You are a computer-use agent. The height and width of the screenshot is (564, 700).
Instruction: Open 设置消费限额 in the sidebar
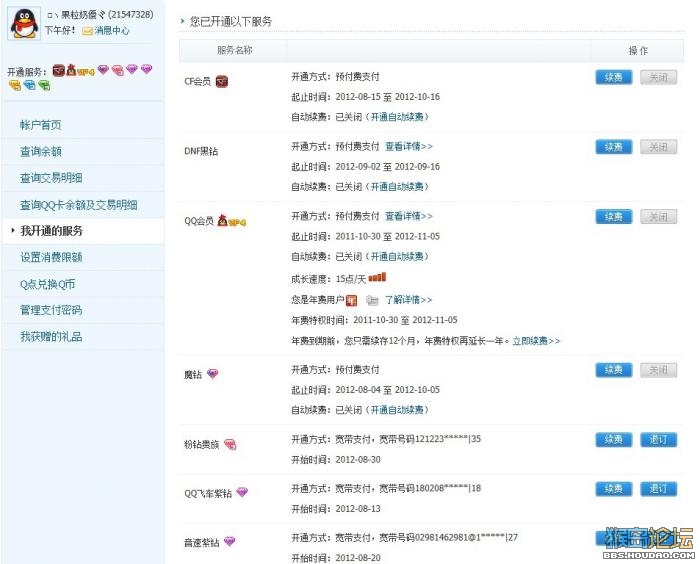pos(51,257)
